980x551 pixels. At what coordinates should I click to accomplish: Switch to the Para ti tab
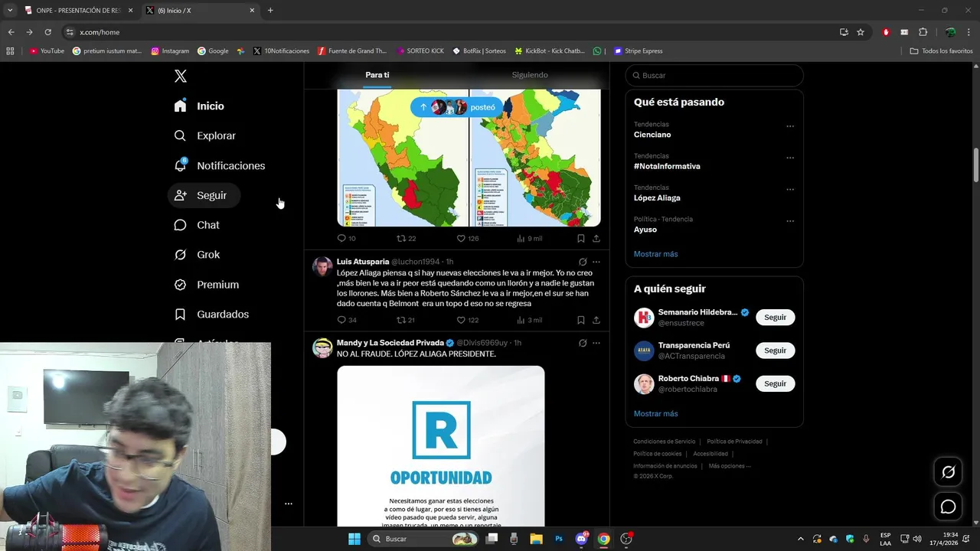[x=377, y=75]
